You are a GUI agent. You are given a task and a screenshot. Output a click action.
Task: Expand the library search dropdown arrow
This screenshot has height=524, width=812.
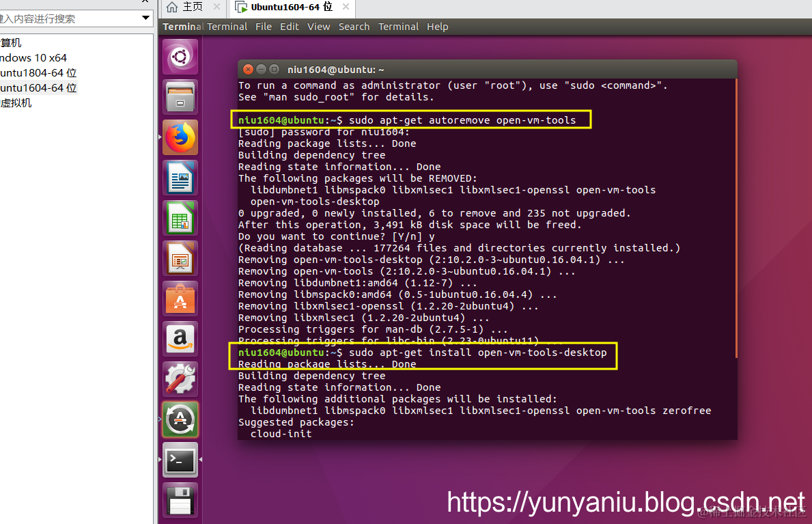[x=146, y=18]
